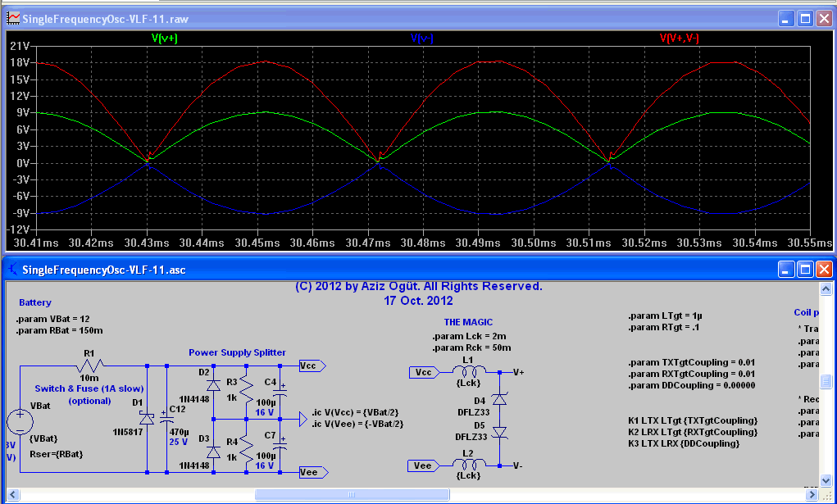Image resolution: width=837 pixels, height=504 pixels.
Task: Select the C12 470µ capacitor symbol
Action: click(x=166, y=418)
